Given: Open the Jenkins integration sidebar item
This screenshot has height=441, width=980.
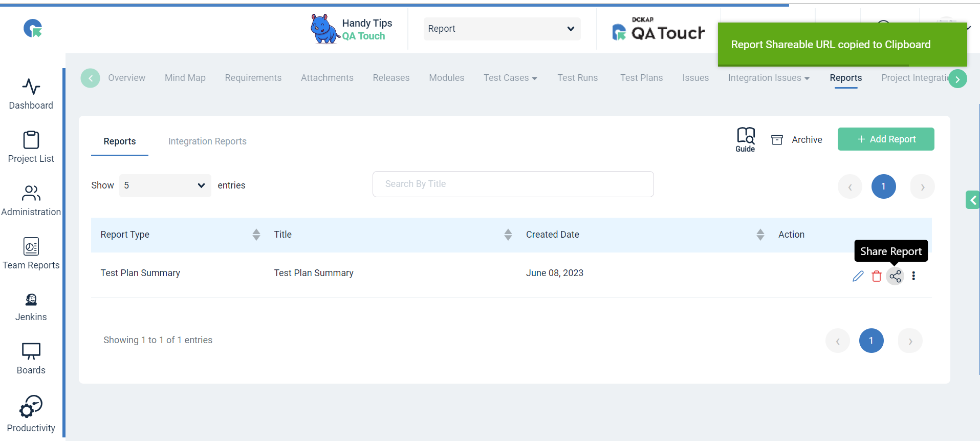Looking at the screenshot, I should point(31,307).
